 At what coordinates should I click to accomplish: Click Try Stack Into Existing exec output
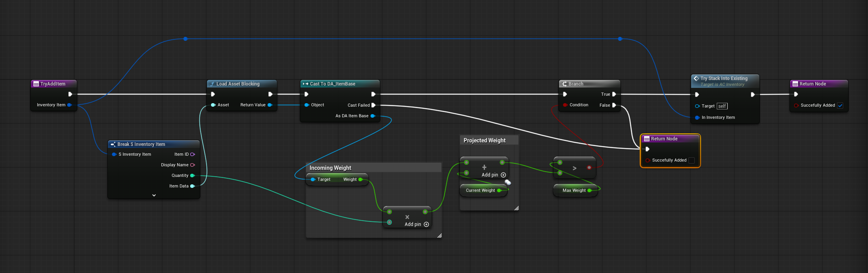(753, 95)
